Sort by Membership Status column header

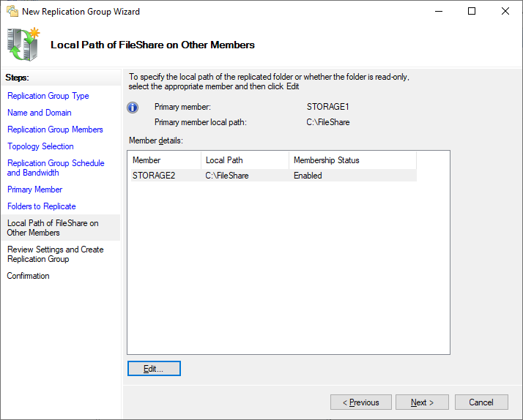point(352,160)
